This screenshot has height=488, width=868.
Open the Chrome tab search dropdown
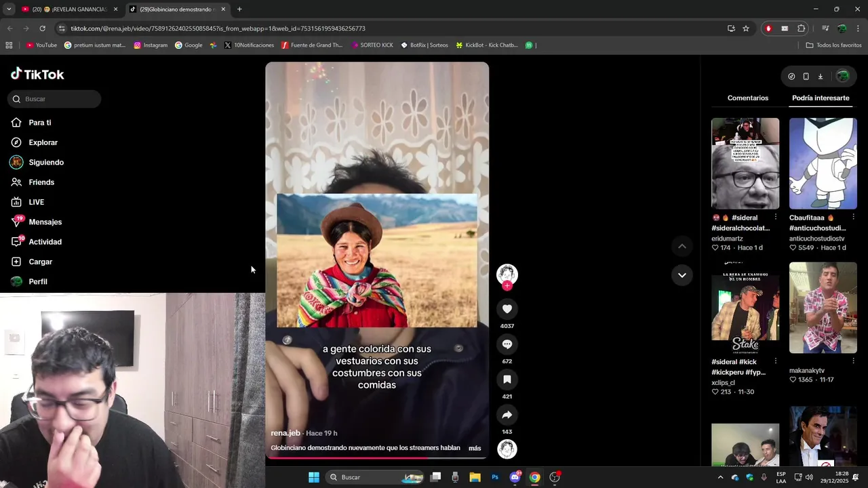coord(9,9)
